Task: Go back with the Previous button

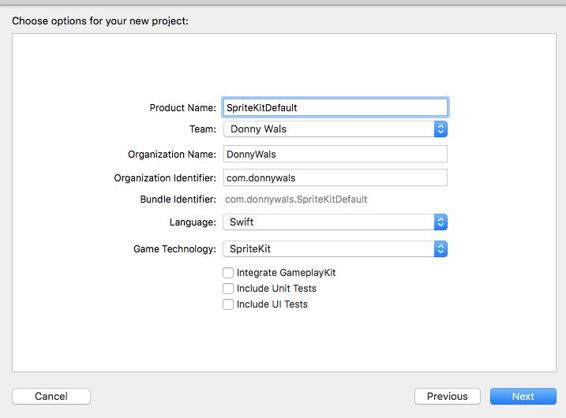Action: tap(447, 396)
